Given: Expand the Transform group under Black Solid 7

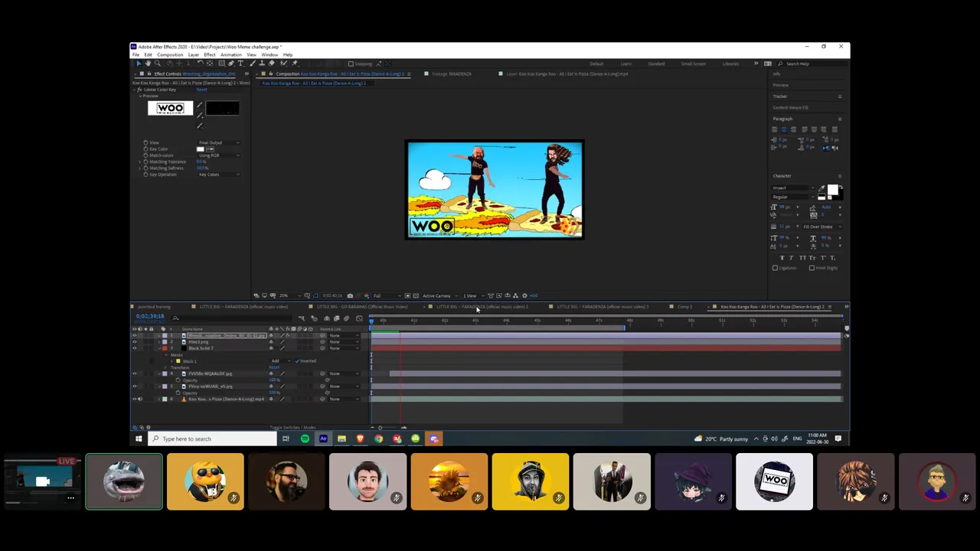Looking at the screenshot, I should click(x=165, y=367).
